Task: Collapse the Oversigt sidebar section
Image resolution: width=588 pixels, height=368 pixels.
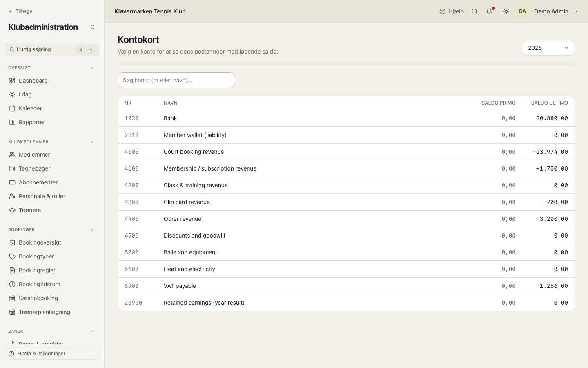Action: point(92,68)
